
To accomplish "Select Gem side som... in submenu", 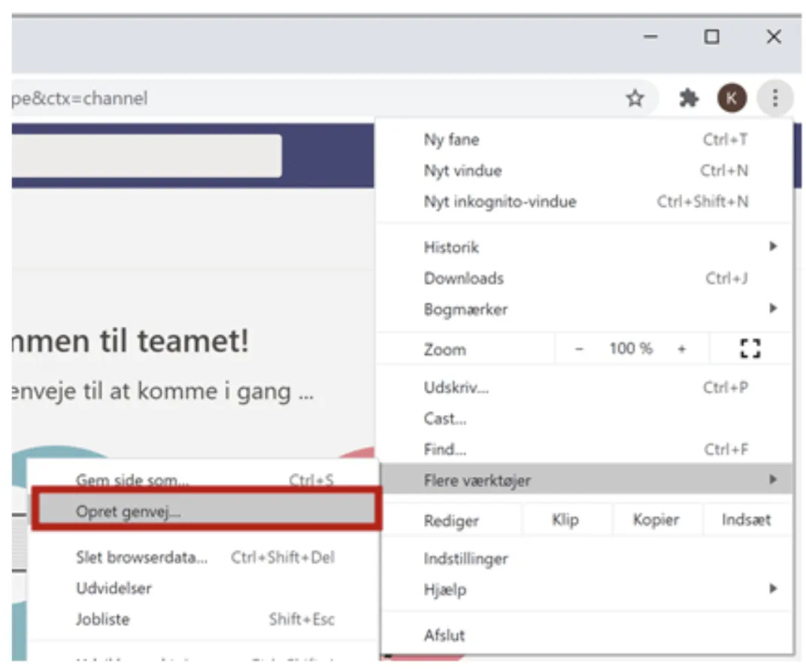I will click(204, 480).
